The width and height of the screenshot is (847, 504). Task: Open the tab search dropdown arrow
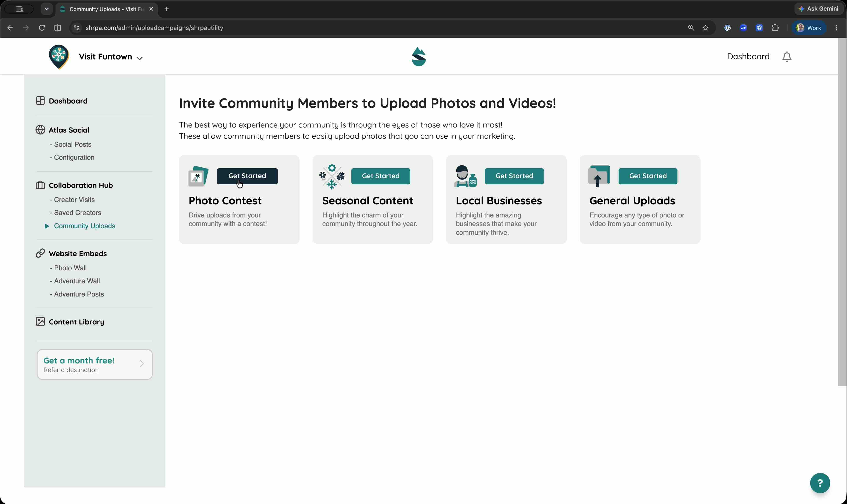pos(47,9)
